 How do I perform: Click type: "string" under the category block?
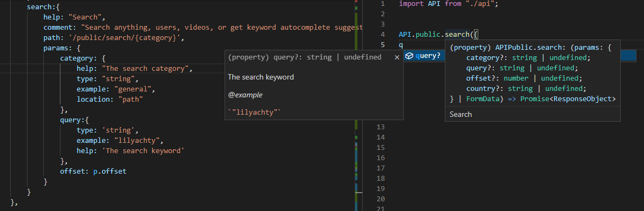tap(107, 79)
